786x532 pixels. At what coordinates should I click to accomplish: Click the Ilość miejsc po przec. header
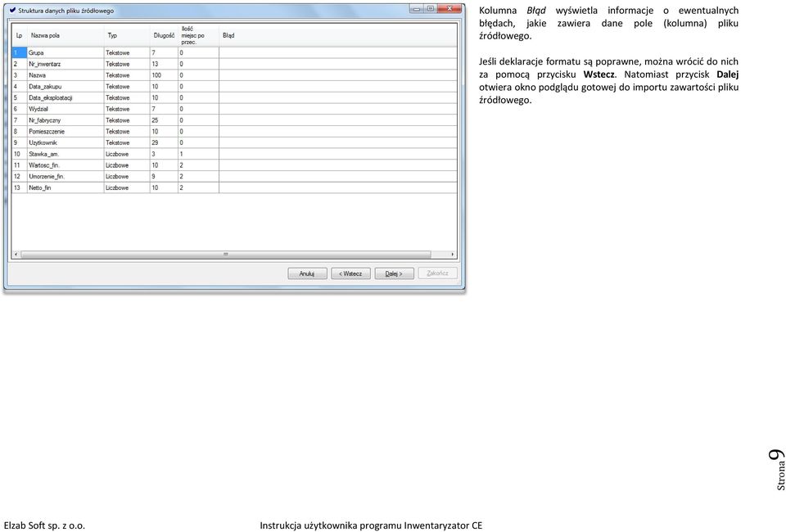pos(198,35)
